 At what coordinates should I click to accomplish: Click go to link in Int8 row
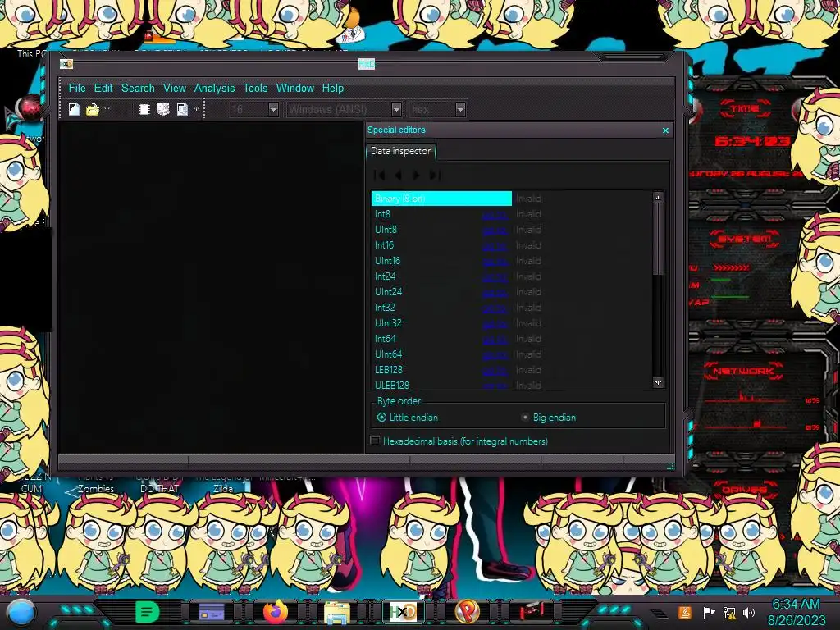(495, 215)
